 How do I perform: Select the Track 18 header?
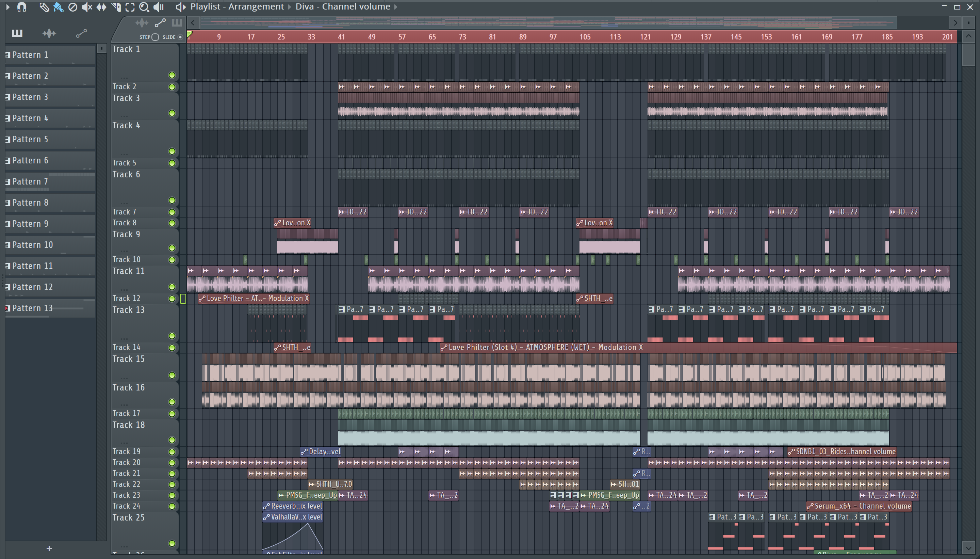click(145, 433)
